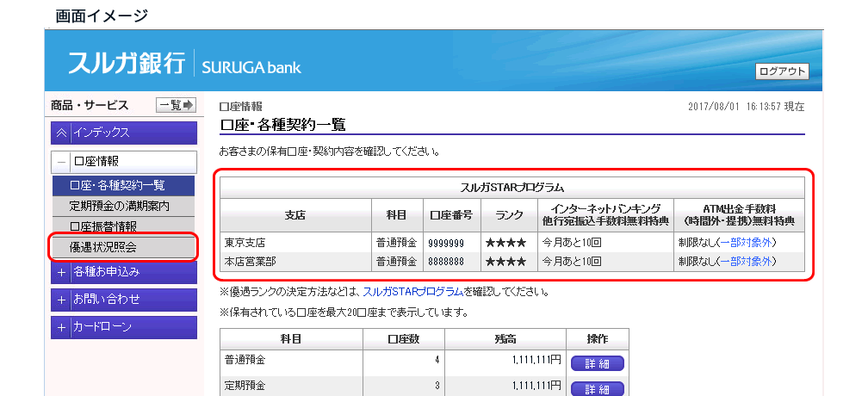The height and width of the screenshot is (396, 868).
Task: Click the 商品・サービス sidebar label
Action: [90, 105]
